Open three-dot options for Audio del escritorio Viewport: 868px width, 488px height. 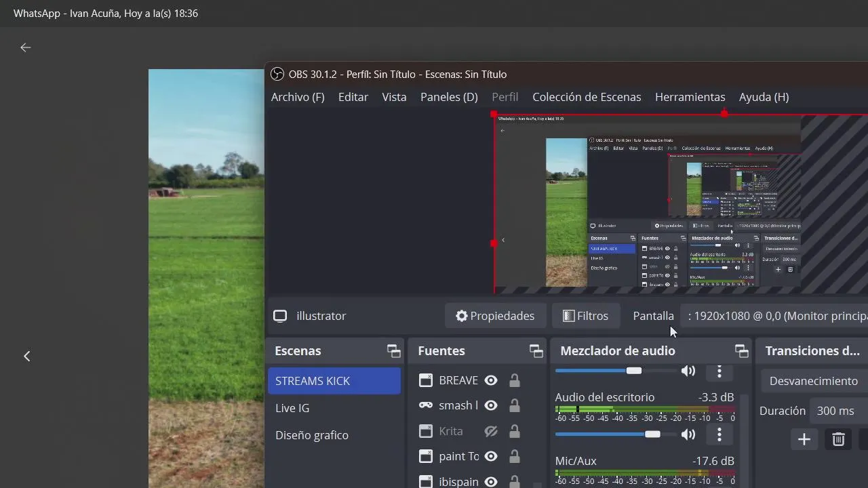(x=719, y=434)
